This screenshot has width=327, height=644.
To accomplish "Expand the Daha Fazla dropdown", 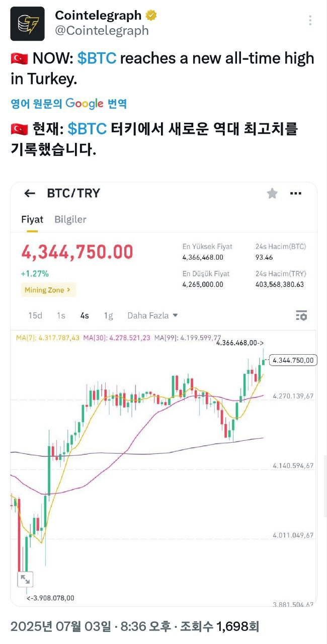I will (x=152, y=315).
